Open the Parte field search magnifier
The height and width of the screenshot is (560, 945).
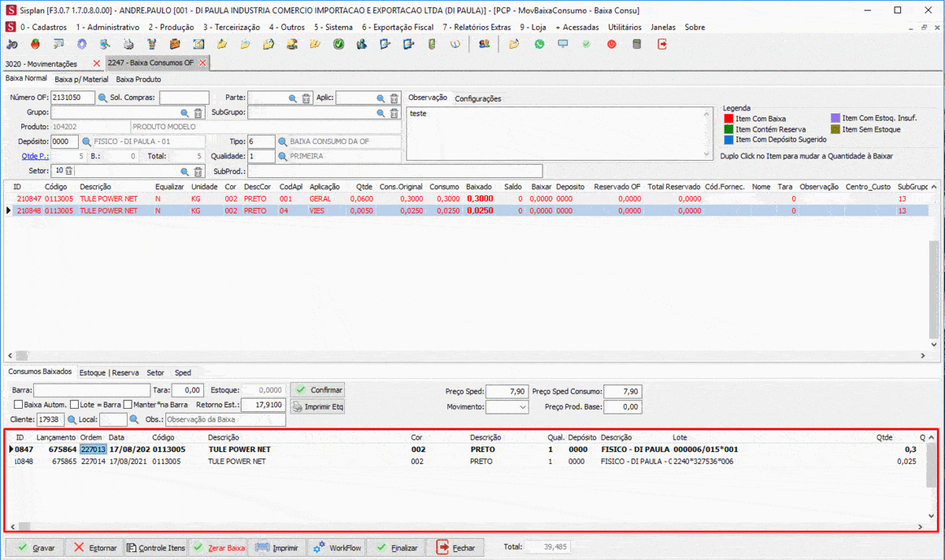coord(293,98)
